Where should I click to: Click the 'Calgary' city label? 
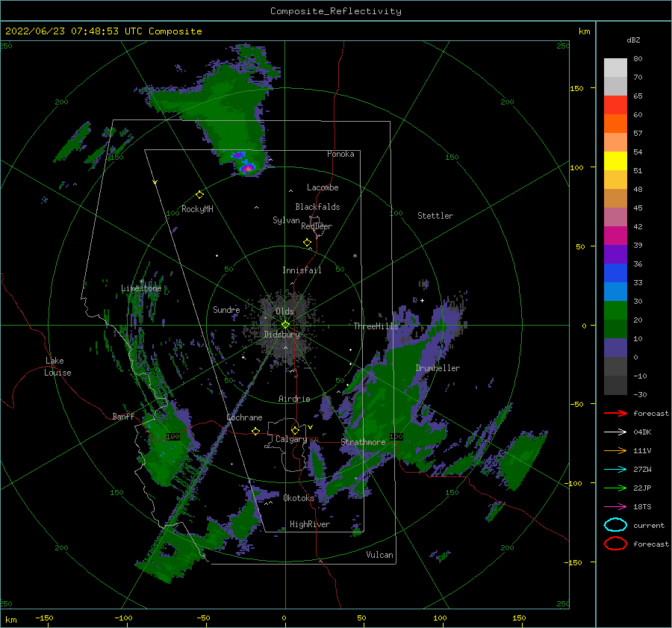(291, 439)
